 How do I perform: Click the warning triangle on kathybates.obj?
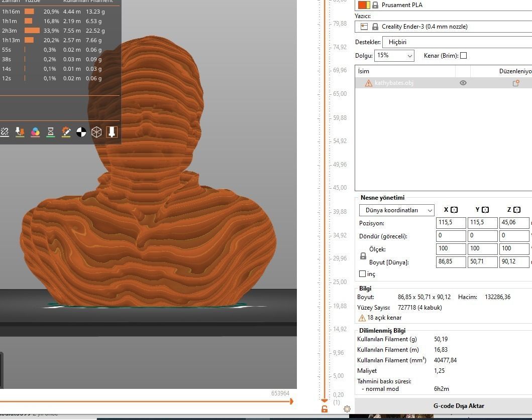[x=368, y=83]
